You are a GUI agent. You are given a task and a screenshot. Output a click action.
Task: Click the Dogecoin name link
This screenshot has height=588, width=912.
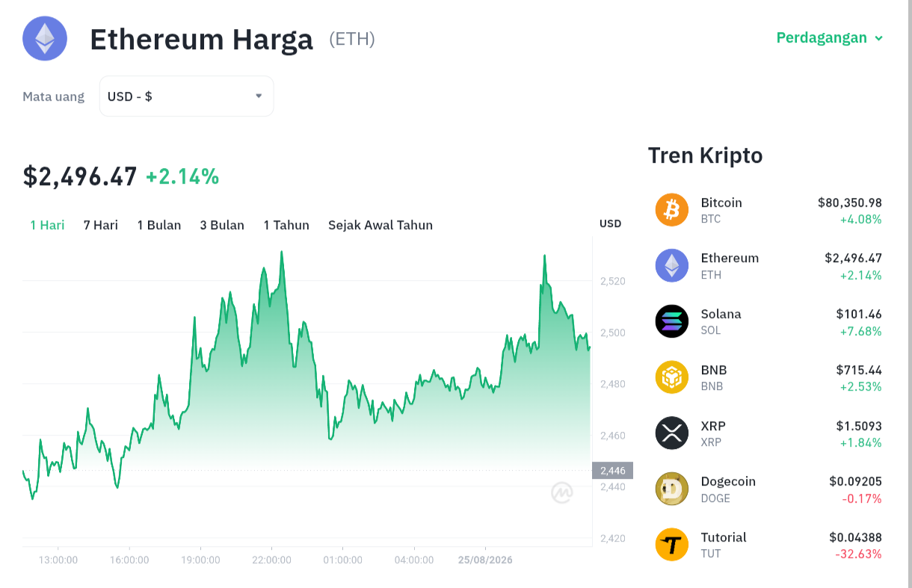click(728, 481)
